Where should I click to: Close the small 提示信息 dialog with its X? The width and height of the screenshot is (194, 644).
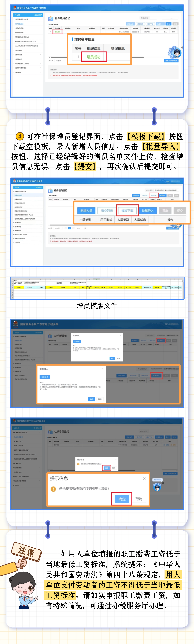pos(116,459)
